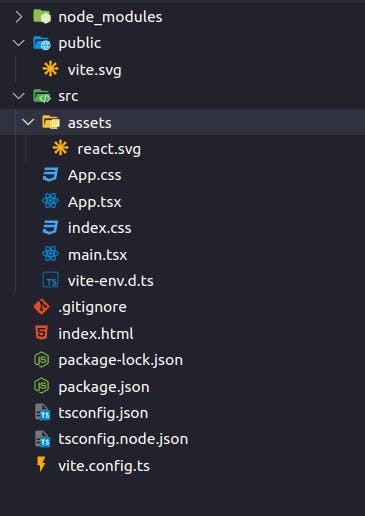Click the .gitignore git icon

click(x=41, y=307)
